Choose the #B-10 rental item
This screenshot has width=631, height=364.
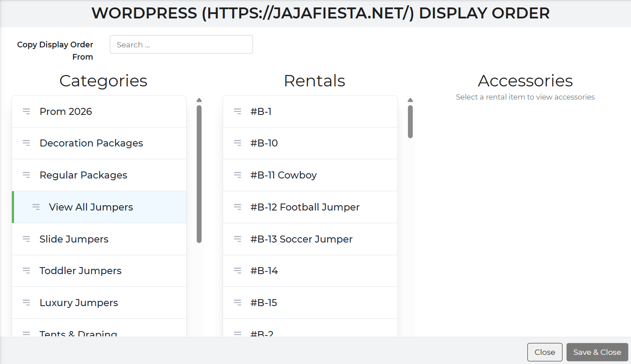point(264,143)
